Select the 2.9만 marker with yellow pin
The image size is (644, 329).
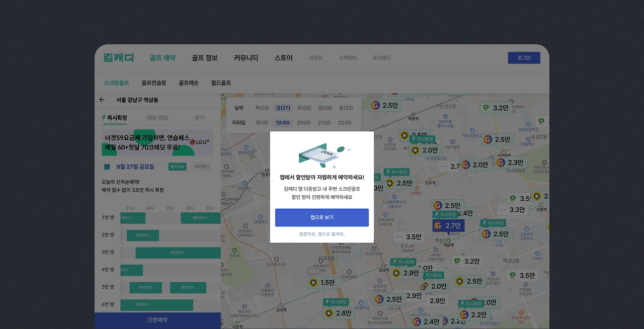tap(406, 273)
